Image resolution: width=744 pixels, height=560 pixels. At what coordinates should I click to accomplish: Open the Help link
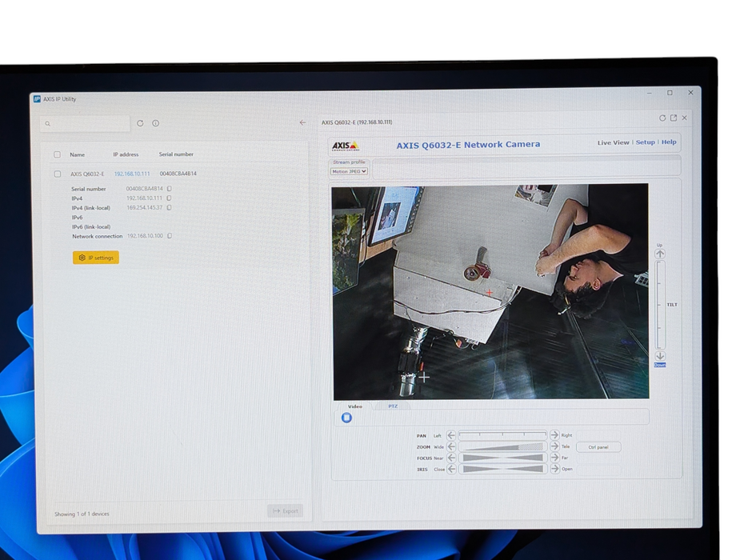click(x=669, y=142)
